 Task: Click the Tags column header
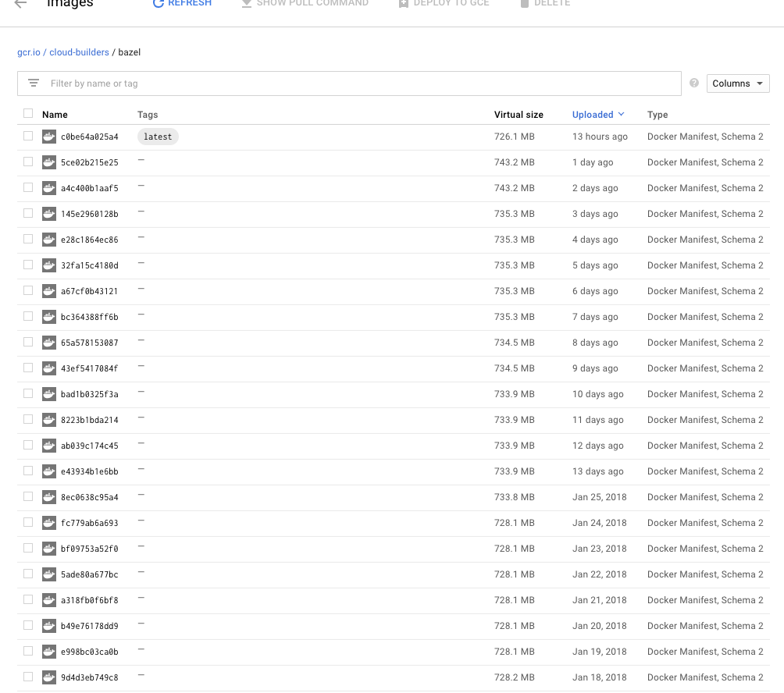click(x=148, y=115)
